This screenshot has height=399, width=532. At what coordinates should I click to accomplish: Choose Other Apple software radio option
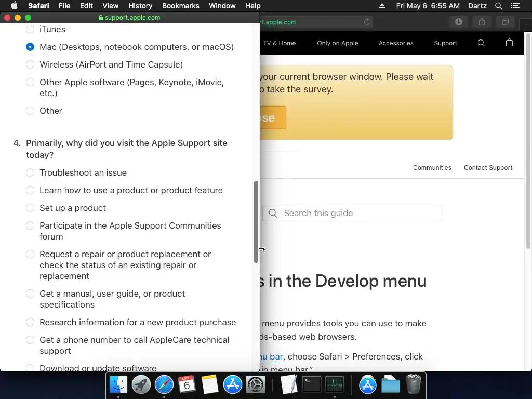(30, 82)
